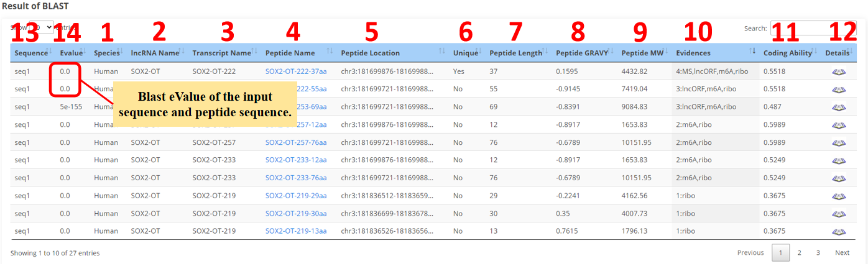Screen dimensions: 868x266
Task: View details icon for SOX2-OT-219-13aa row
Action: [838, 231]
